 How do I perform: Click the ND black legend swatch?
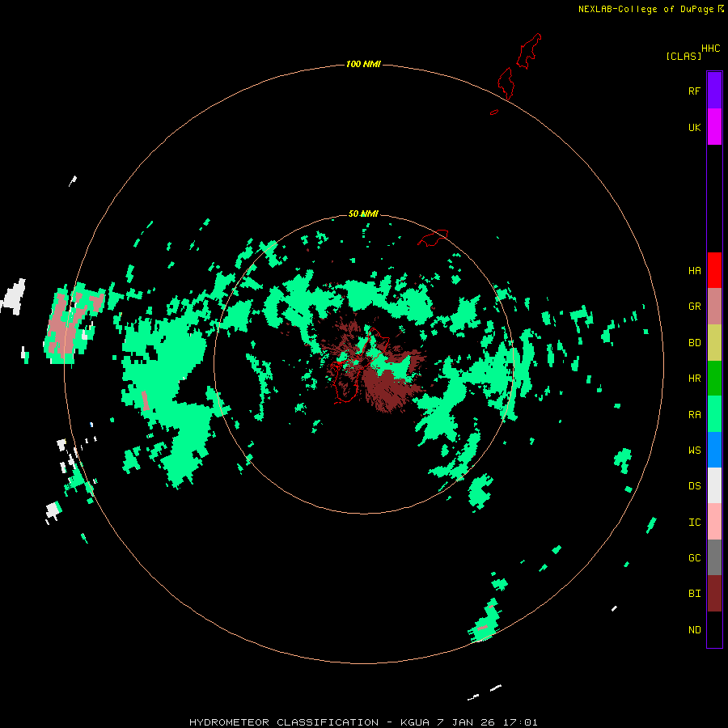pyautogui.click(x=714, y=629)
